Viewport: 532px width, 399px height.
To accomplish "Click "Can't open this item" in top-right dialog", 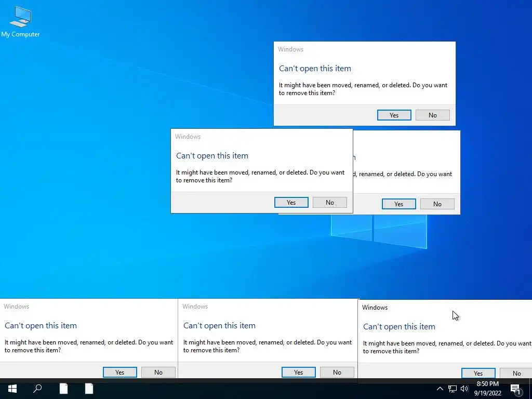I will point(315,69).
